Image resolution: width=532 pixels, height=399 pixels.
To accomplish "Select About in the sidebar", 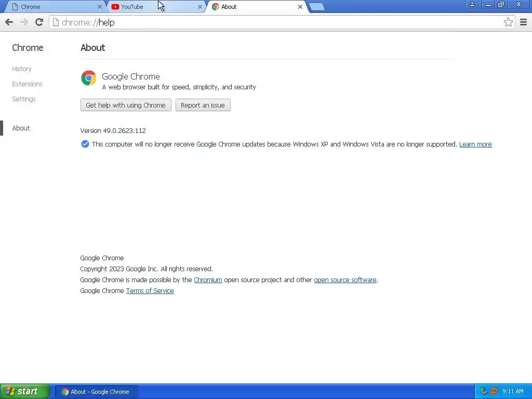I will click(x=21, y=128).
